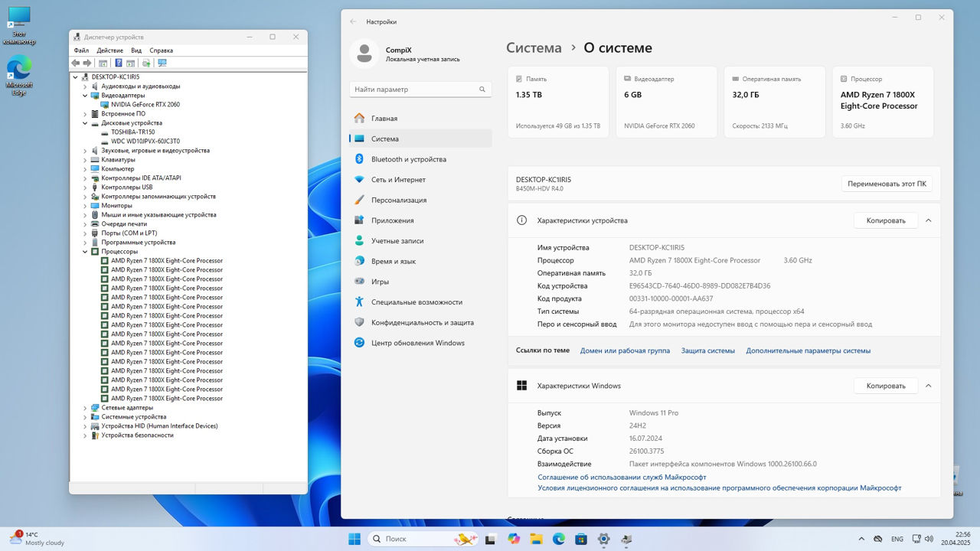Open Конфиденциальность и защита settings page
This screenshot has width=980, height=551.
[x=420, y=322]
